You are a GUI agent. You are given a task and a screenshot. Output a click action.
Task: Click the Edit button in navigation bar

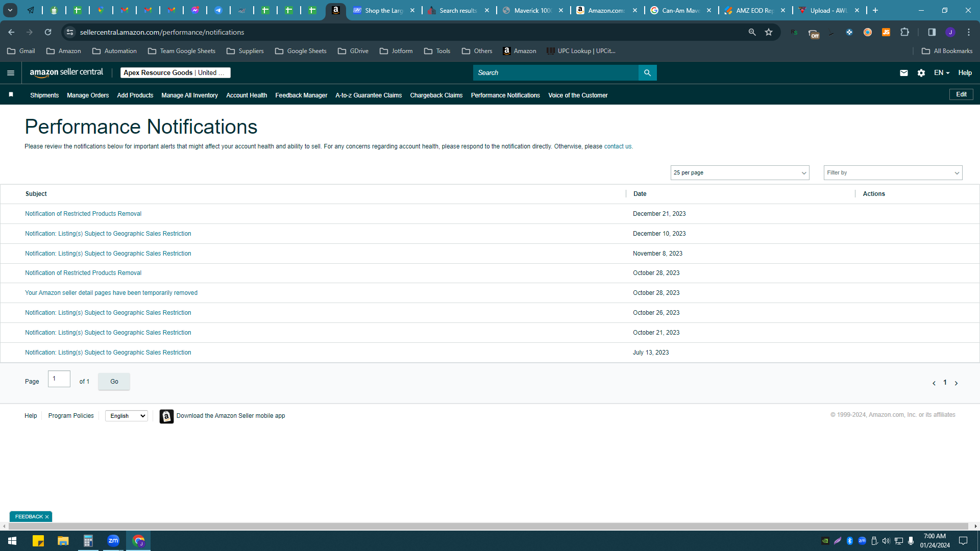click(961, 94)
